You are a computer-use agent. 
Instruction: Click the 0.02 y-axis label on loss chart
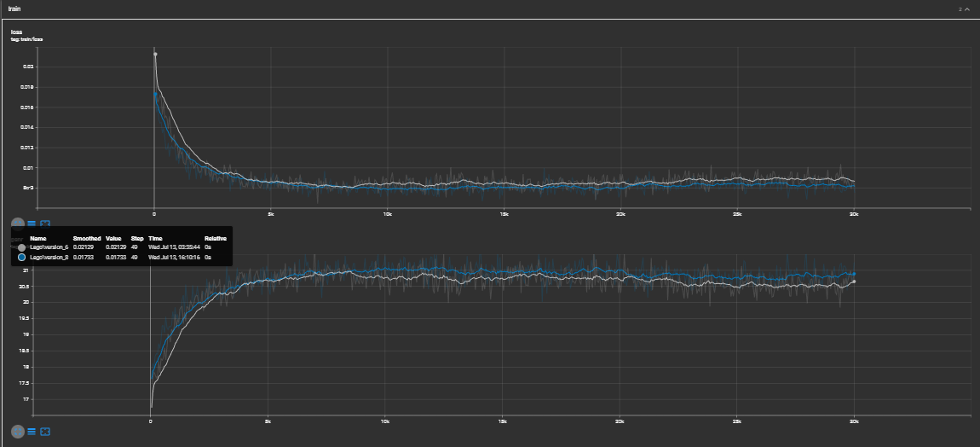point(29,67)
